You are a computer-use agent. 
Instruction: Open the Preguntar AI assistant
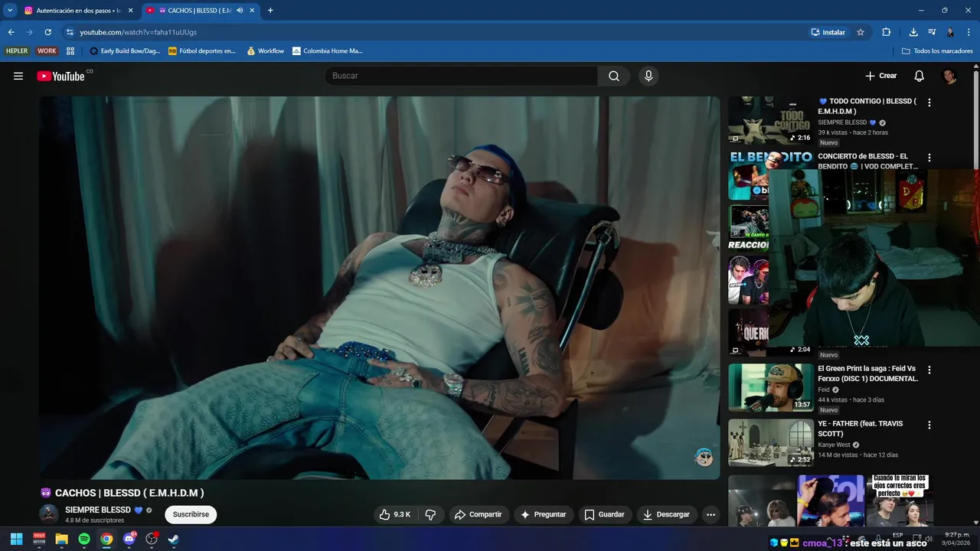tap(544, 514)
